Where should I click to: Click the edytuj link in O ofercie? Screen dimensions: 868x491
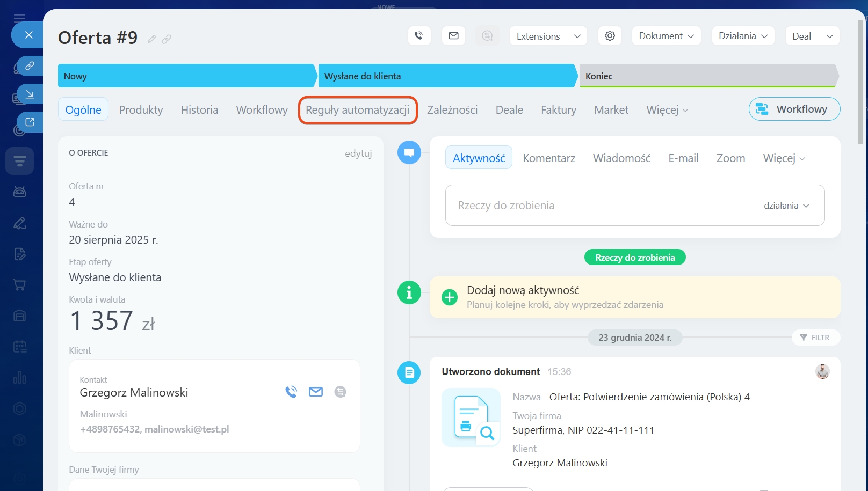(358, 153)
